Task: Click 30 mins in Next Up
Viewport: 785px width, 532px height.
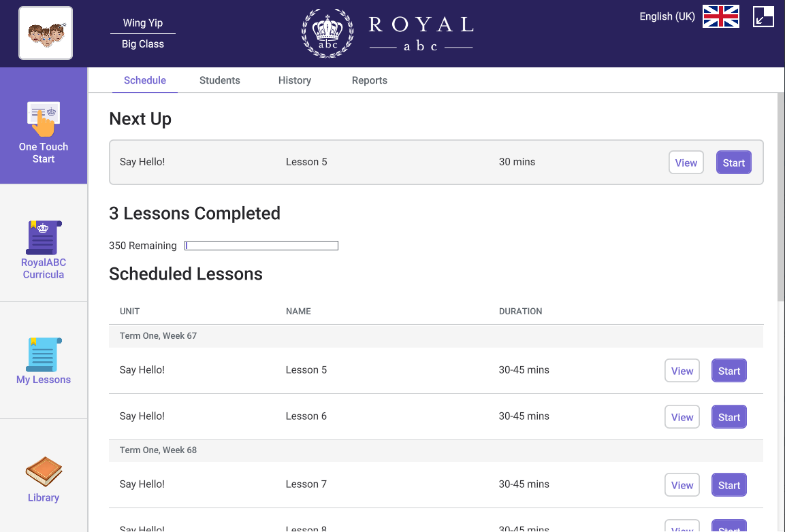Action: pyautogui.click(x=517, y=162)
